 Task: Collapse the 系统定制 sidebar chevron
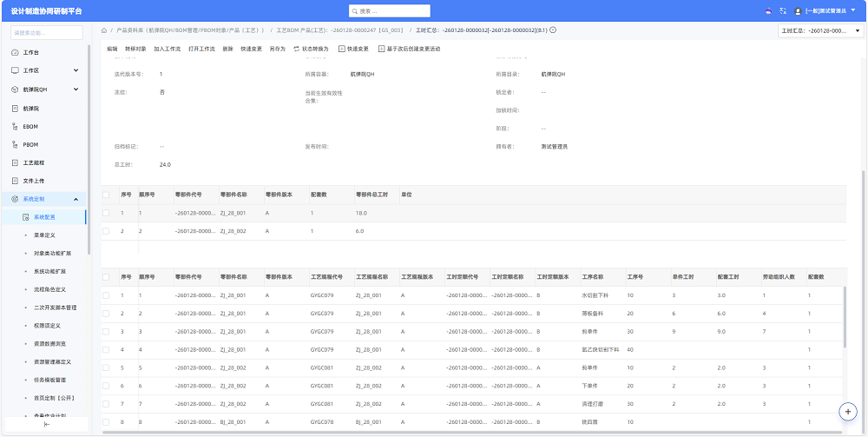(76, 199)
